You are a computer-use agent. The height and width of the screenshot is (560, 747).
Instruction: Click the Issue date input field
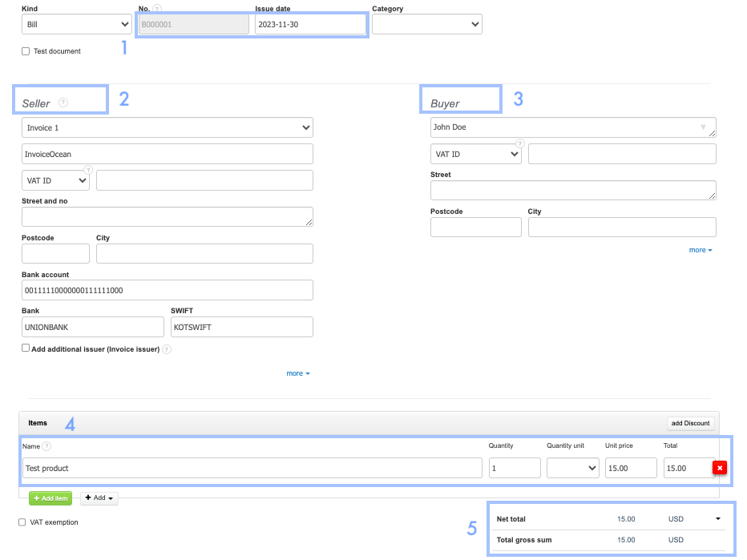309,25
